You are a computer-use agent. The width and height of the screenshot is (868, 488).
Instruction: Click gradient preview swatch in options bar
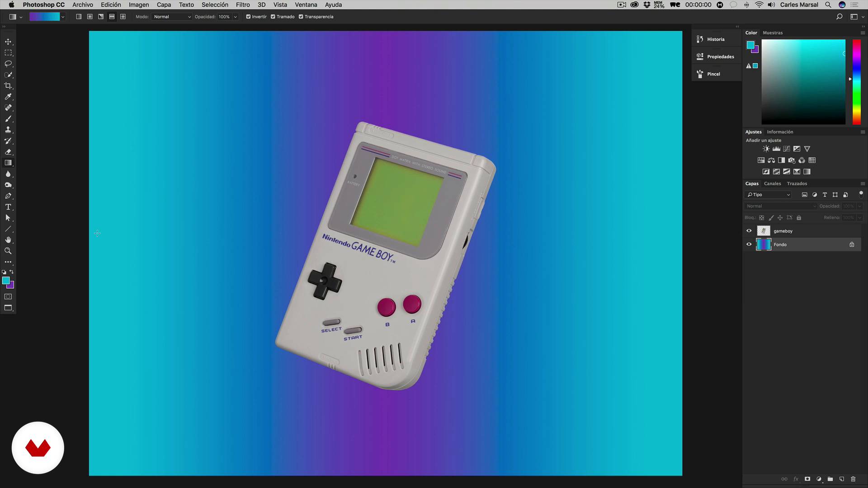pyautogui.click(x=44, y=17)
